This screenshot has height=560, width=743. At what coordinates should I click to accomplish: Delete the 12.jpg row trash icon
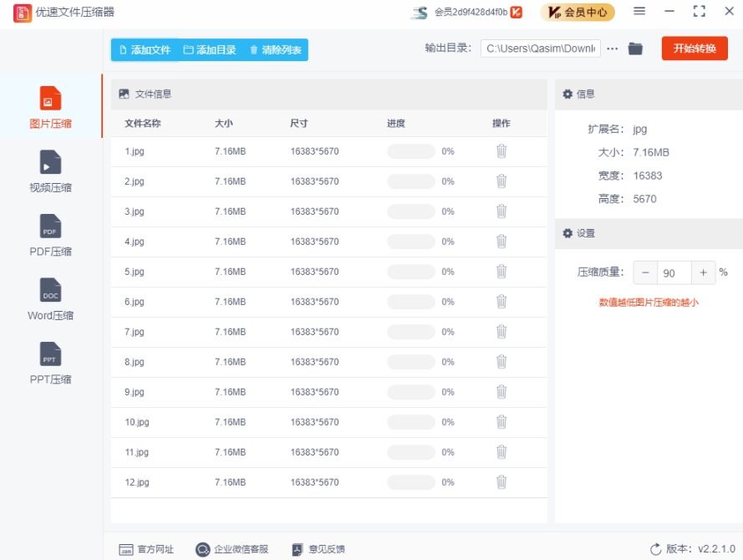(x=501, y=482)
